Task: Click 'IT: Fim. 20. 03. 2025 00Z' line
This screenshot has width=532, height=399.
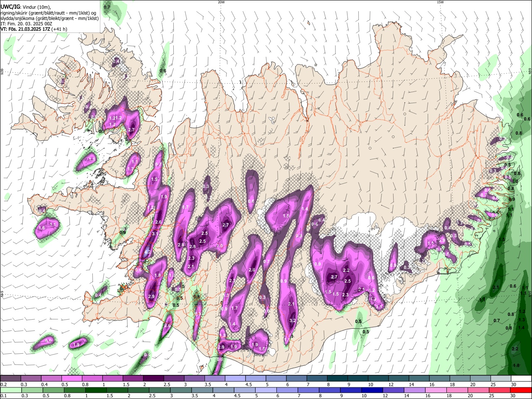Action: (26, 24)
